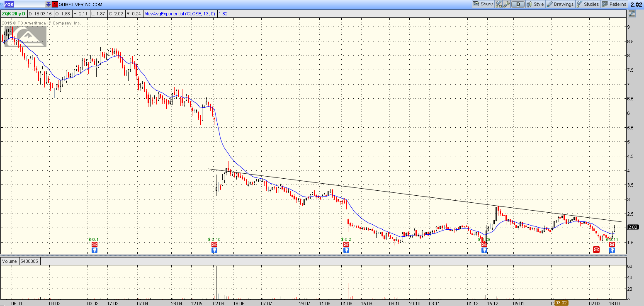Viewport: 644px width, 306px height.
Task: Click the 1.82 EMA value
Action: (223, 14)
